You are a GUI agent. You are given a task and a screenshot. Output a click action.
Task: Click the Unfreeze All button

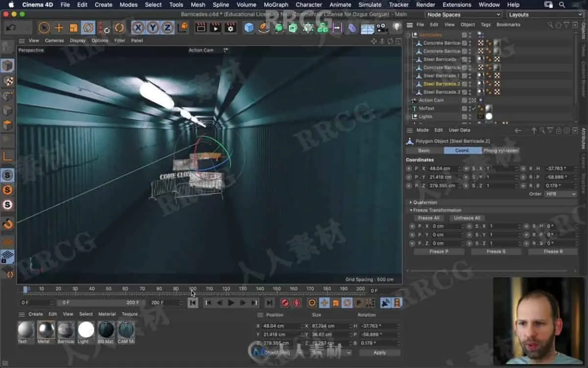467,218
